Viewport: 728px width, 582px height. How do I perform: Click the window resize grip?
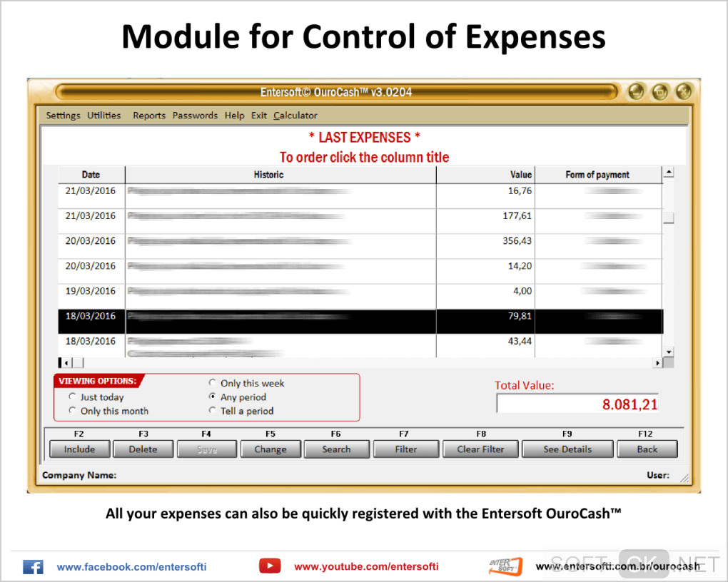click(x=685, y=478)
